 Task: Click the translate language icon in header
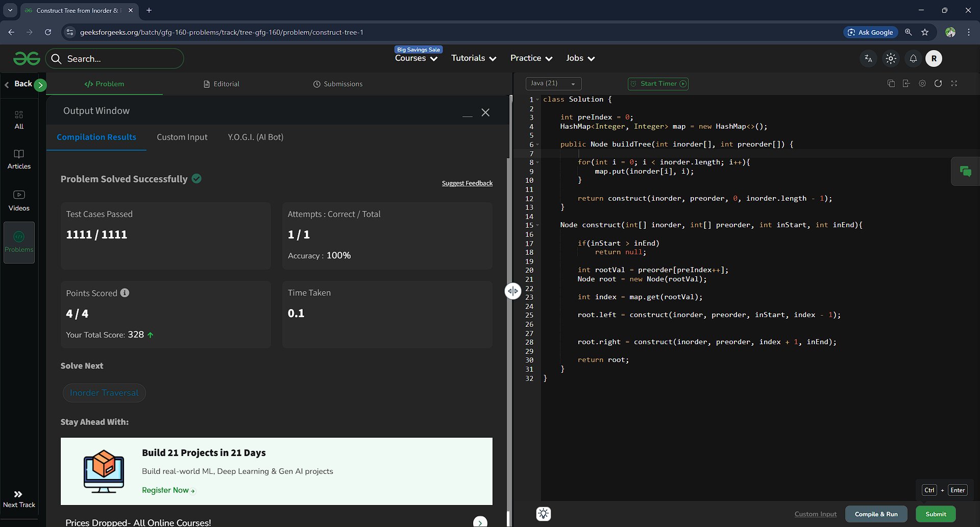pyautogui.click(x=868, y=59)
